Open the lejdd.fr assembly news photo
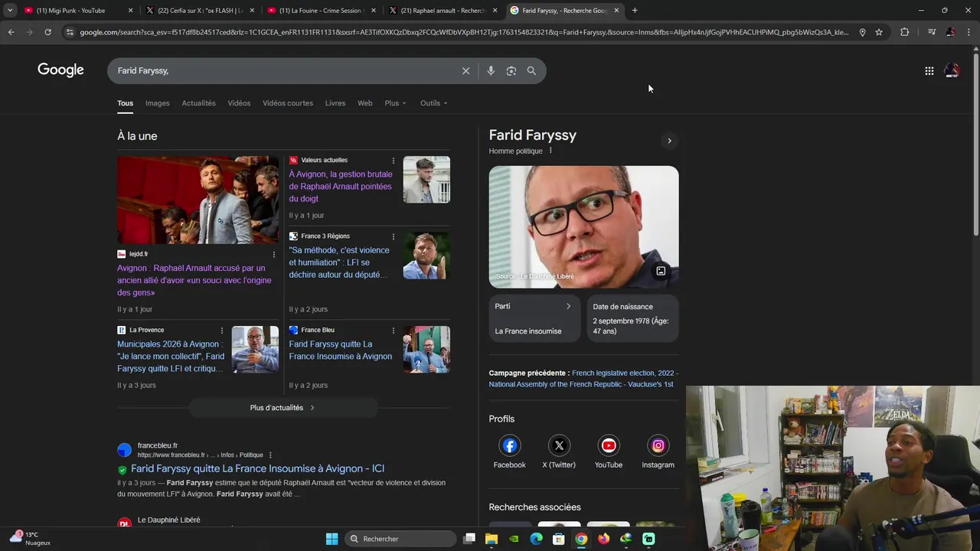 [x=198, y=200]
